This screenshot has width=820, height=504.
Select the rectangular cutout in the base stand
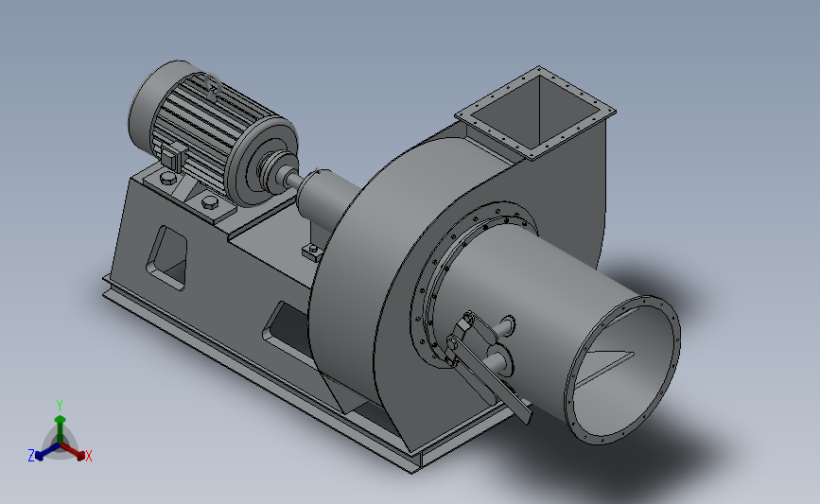pos(286,327)
